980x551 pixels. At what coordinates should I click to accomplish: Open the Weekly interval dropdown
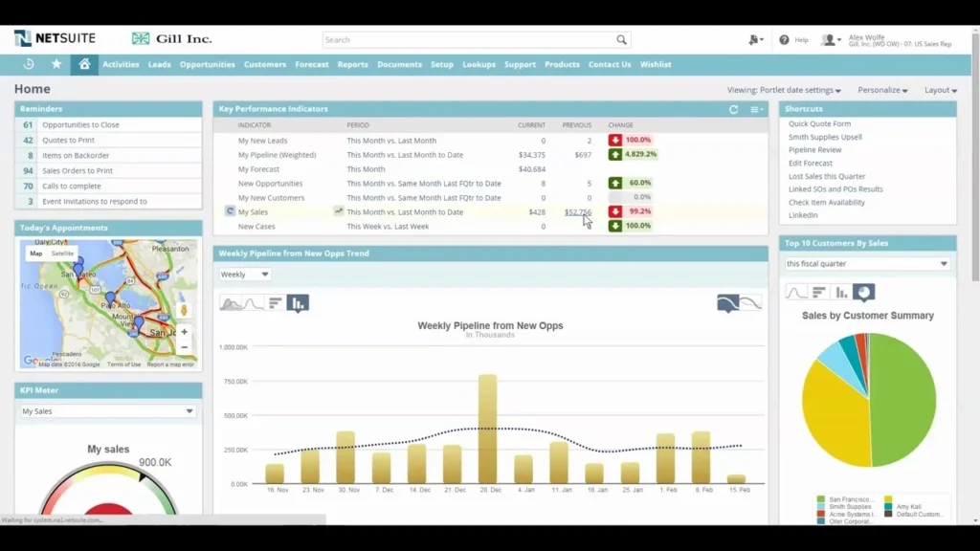pos(245,275)
